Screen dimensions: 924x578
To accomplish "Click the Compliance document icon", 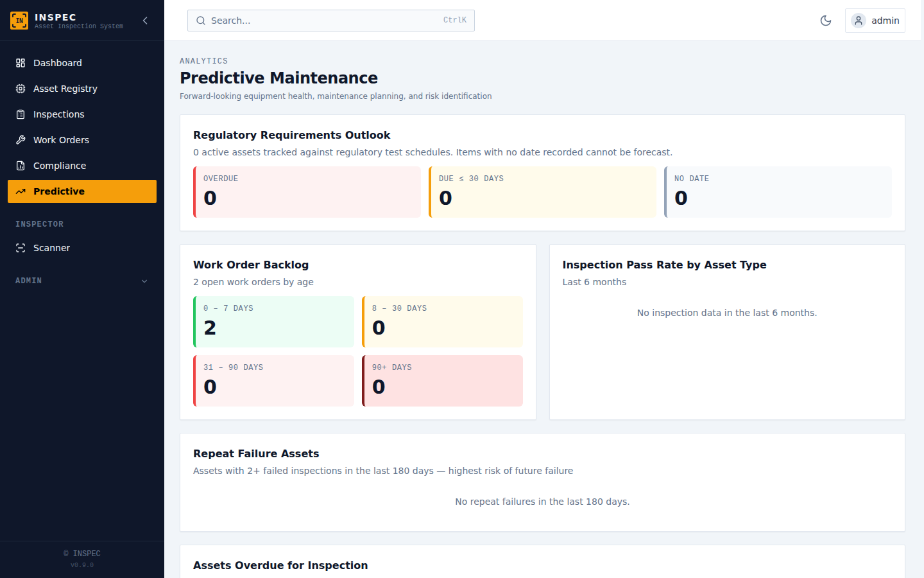I will point(21,166).
